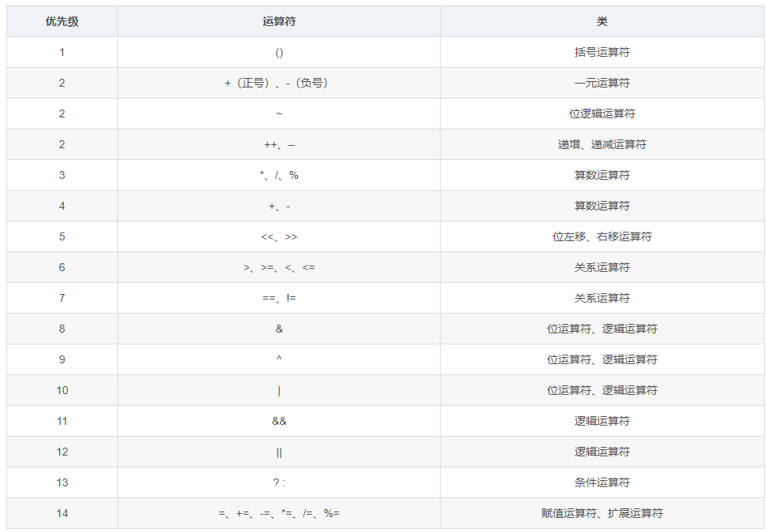767x532 pixels.
Task: Click the 运算符 column header
Action: coord(279,21)
